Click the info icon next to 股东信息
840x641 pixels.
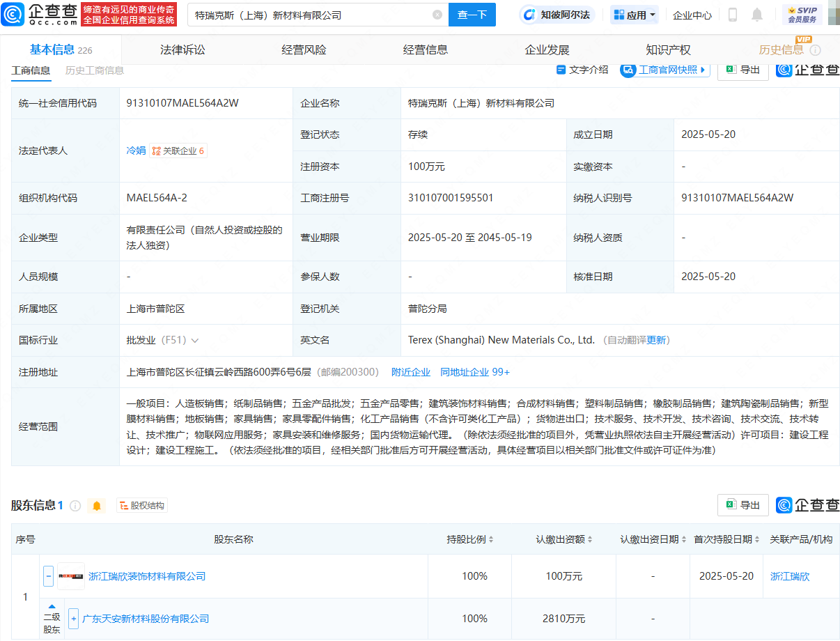[x=75, y=506]
